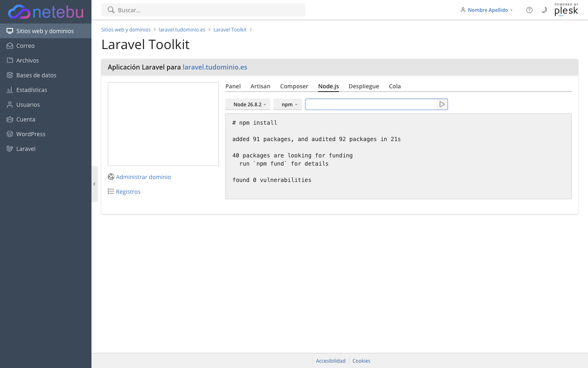Viewport: 588px width, 368px height.
Task: Open Usuarios in the sidebar
Action: point(46,105)
